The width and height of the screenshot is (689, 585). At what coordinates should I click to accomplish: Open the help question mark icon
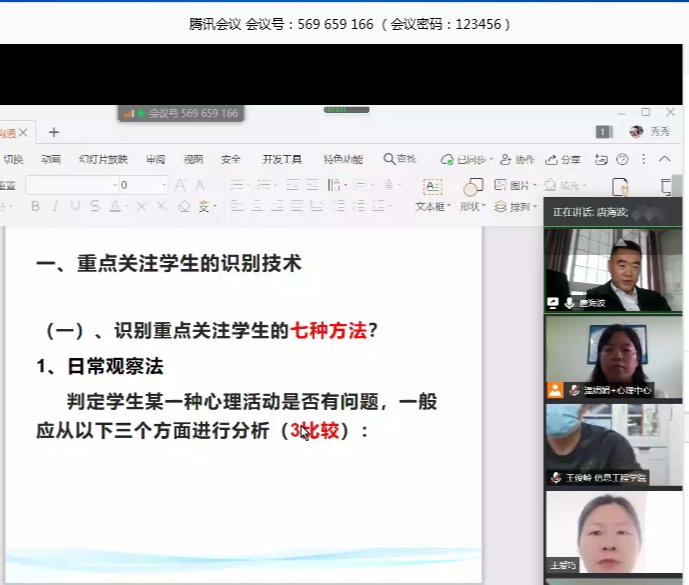coord(622,159)
